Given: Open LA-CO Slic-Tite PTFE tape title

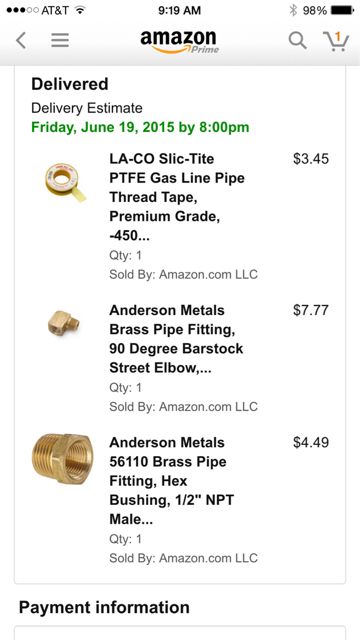Looking at the screenshot, I should (177, 197).
